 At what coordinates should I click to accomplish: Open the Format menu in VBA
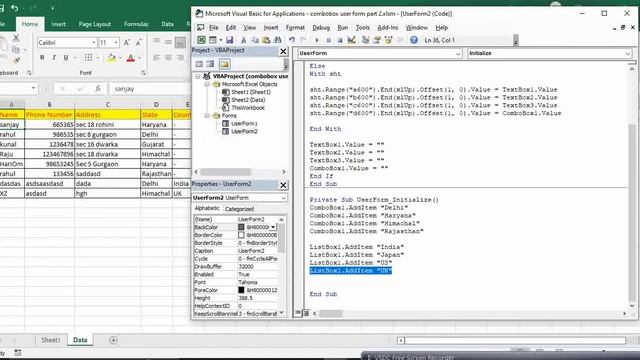pyautogui.click(x=295, y=27)
